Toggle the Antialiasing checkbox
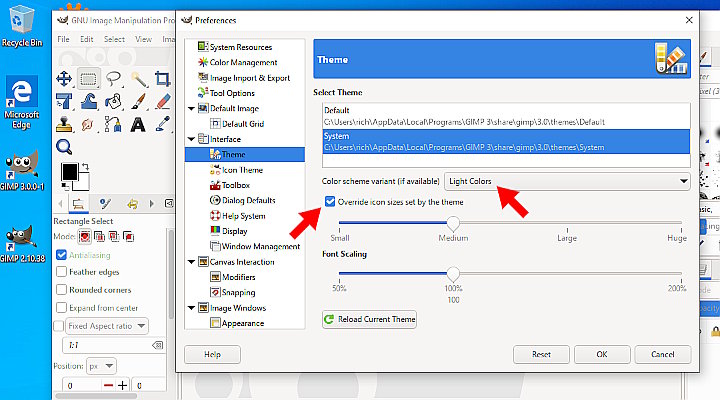 pyautogui.click(x=61, y=255)
